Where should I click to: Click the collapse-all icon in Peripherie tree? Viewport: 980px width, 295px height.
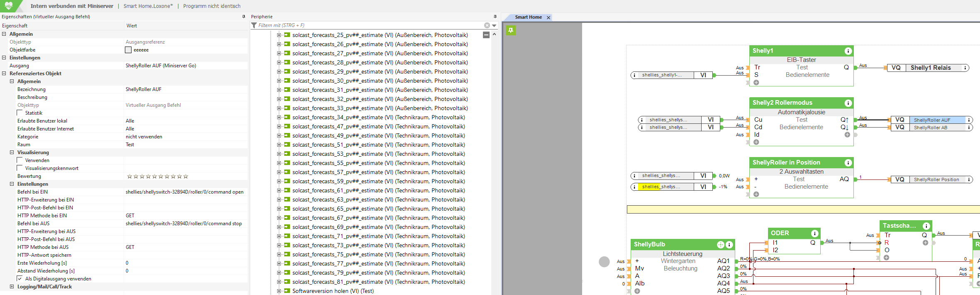486,35
